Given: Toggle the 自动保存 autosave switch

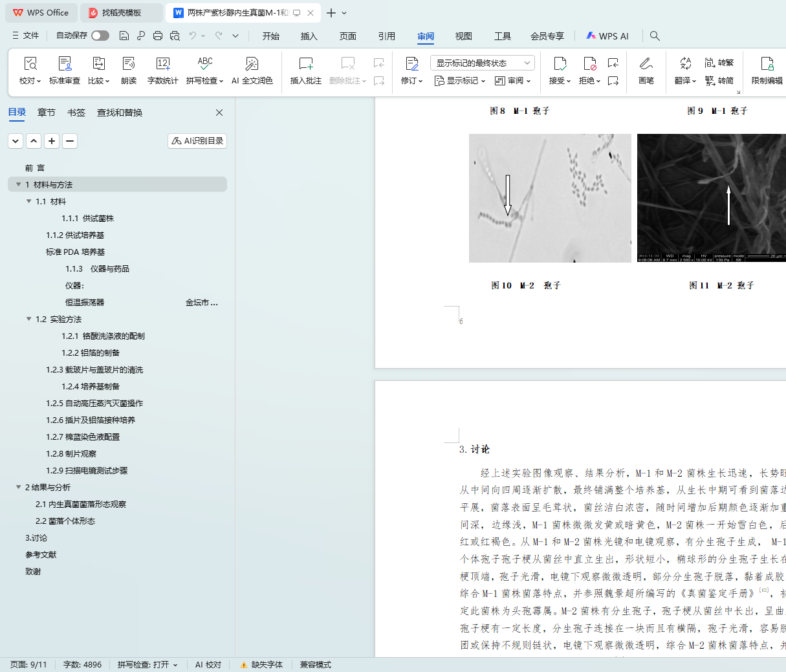Looking at the screenshot, I should click(x=100, y=36).
